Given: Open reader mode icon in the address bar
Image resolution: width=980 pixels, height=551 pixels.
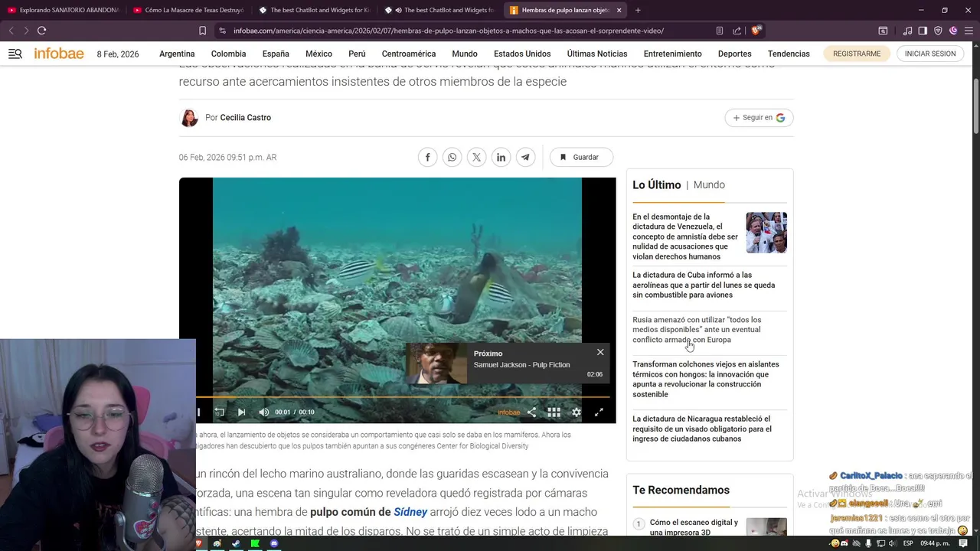Looking at the screenshot, I should tap(720, 31).
